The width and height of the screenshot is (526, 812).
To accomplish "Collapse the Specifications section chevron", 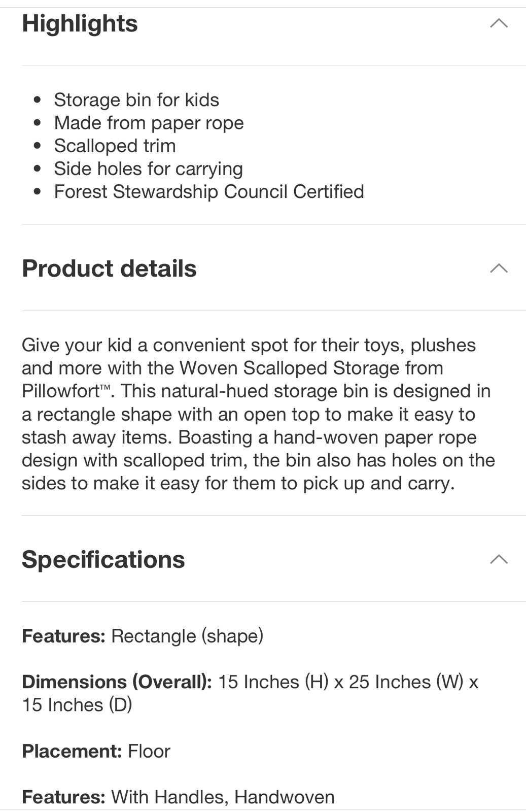I will 499,559.
